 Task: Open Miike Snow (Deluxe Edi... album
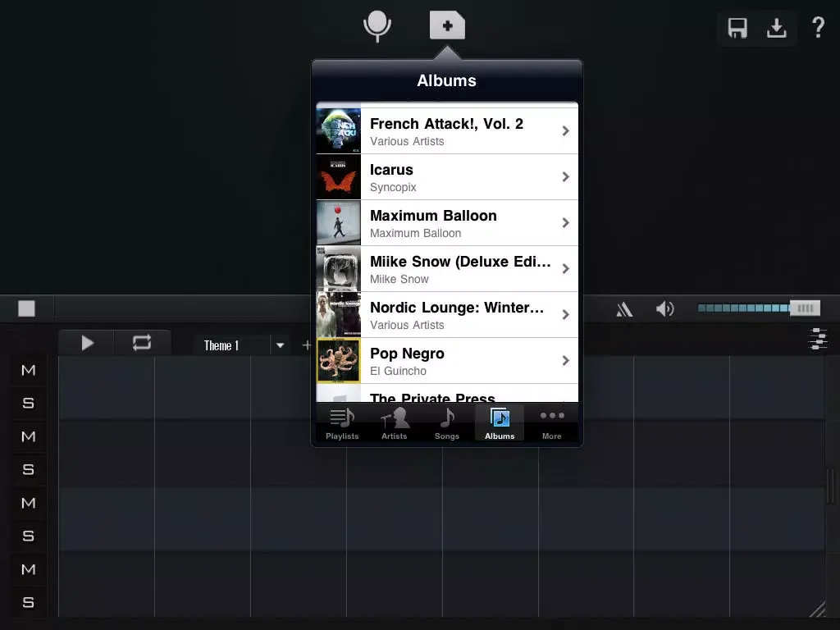click(447, 269)
